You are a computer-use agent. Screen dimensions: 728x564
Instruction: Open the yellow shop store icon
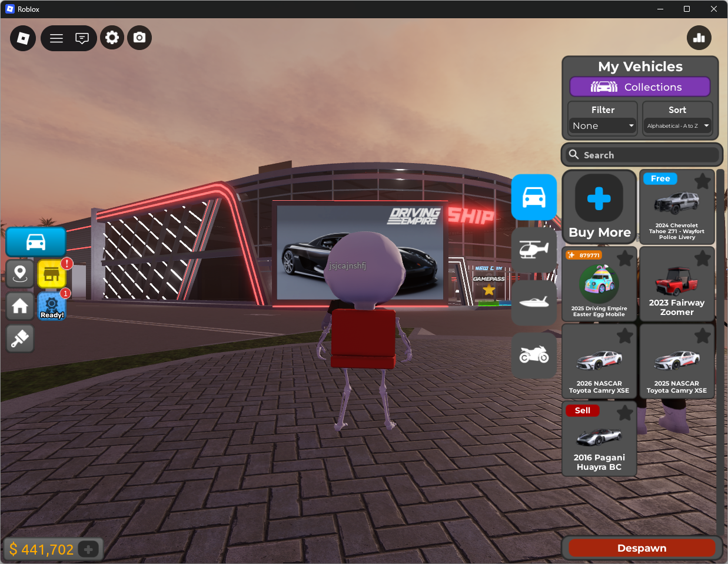tap(52, 274)
